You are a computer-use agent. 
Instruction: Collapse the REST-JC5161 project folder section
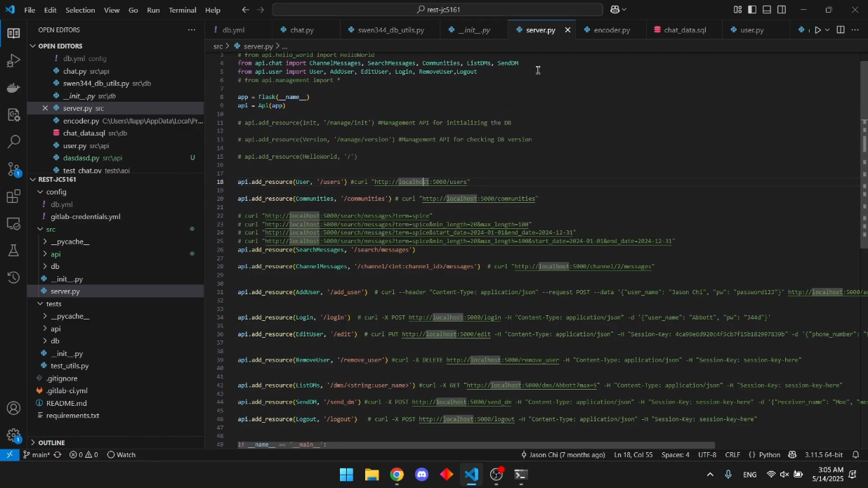[x=116, y=179]
